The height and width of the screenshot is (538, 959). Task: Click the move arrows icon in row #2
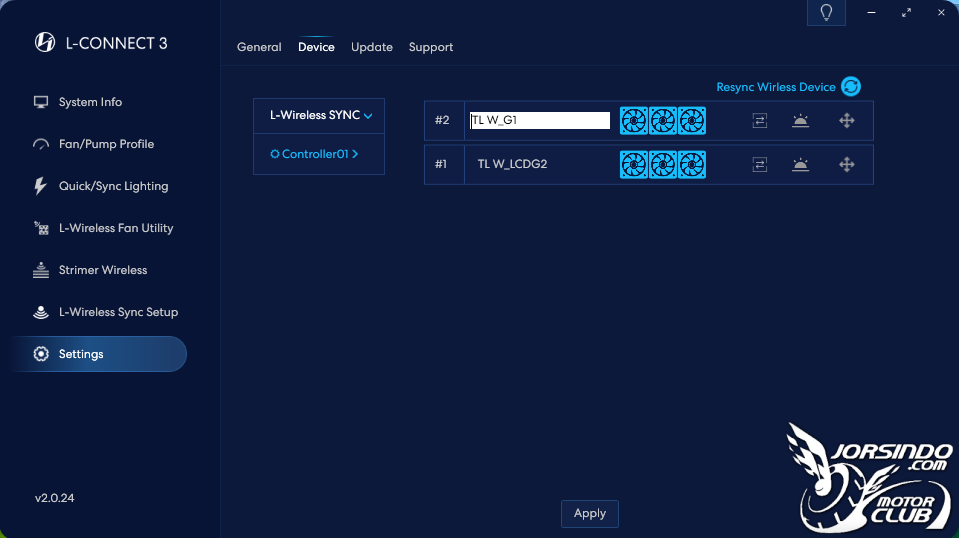coord(846,120)
